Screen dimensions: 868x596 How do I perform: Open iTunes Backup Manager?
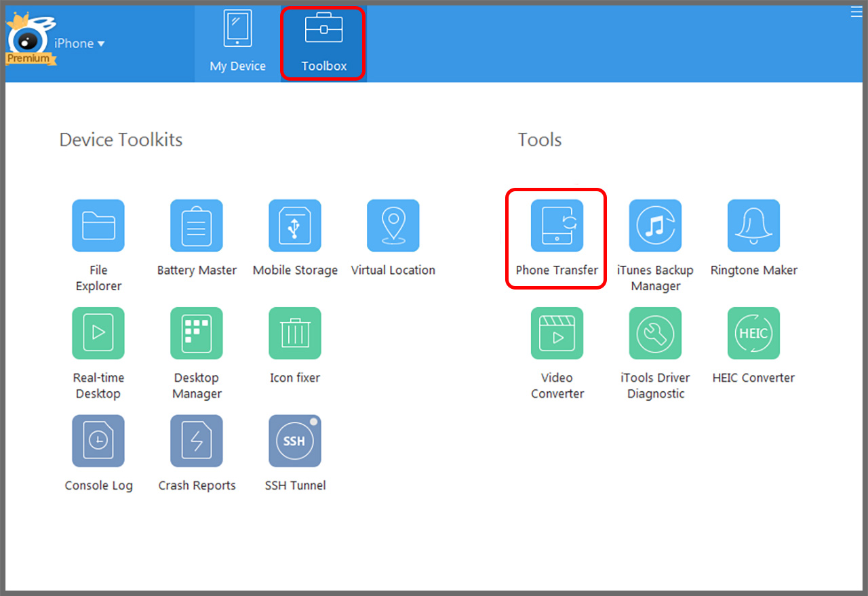[655, 226]
